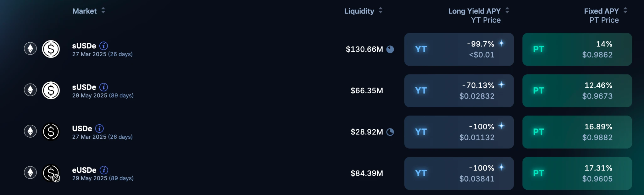Open PT with 12.46% fixed APY
The width and height of the screenshot is (644, 195).
coord(577,91)
